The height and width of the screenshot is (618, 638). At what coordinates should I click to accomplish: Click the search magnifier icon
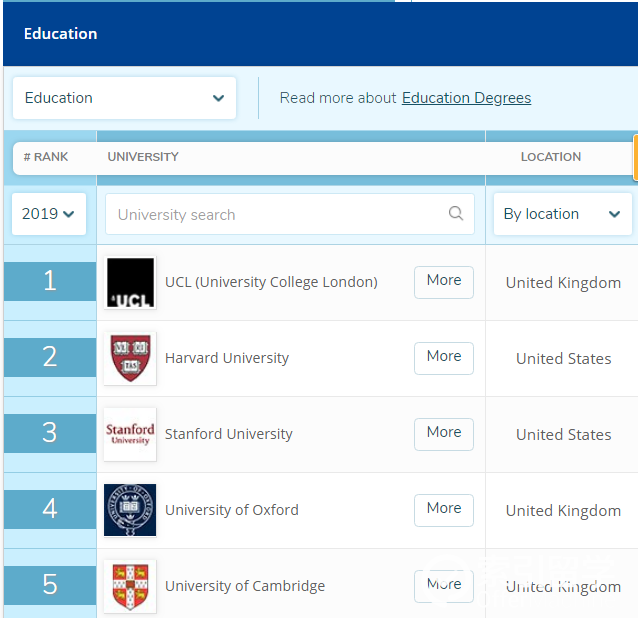coord(456,213)
